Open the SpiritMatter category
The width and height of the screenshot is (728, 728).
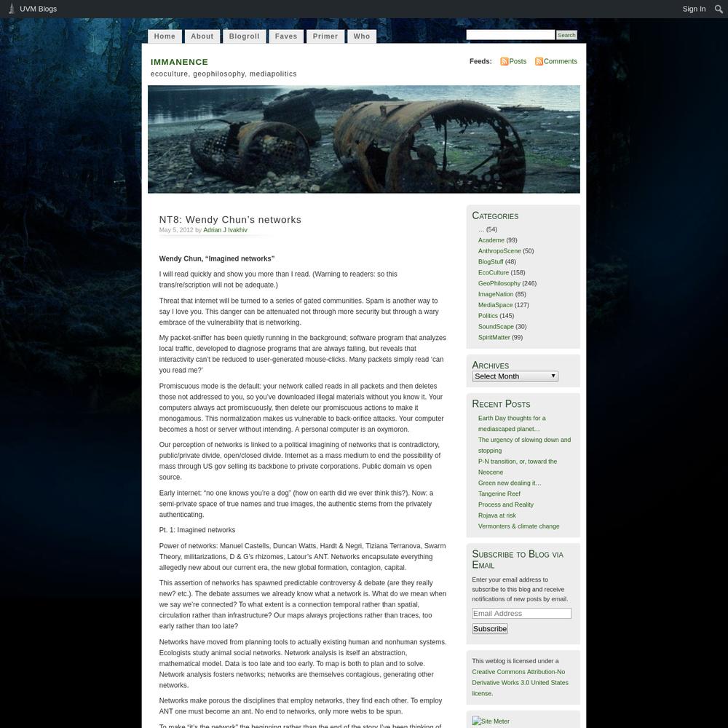(494, 338)
